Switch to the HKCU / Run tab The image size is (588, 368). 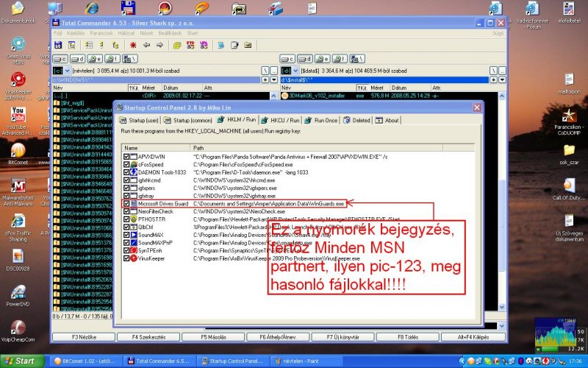280,121
